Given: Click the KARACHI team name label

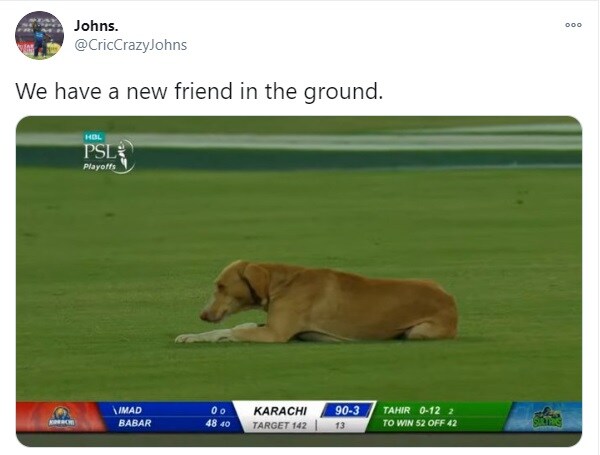Looking at the screenshot, I should coord(280,411).
